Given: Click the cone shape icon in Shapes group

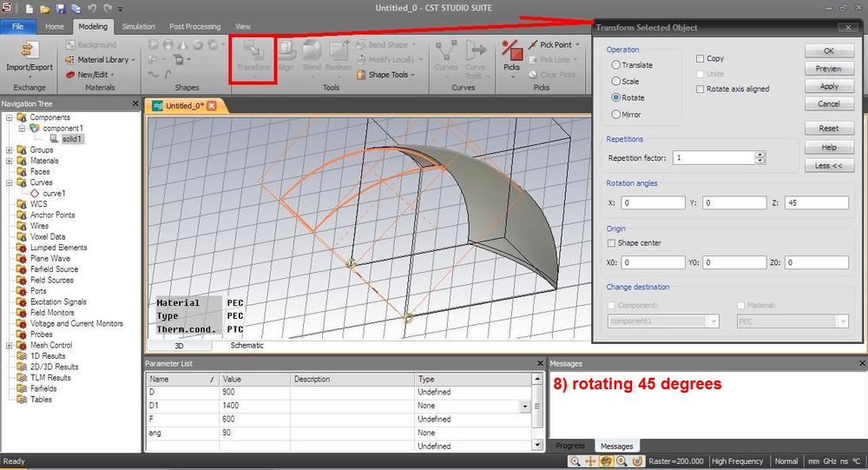Looking at the screenshot, I should tap(182, 45).
